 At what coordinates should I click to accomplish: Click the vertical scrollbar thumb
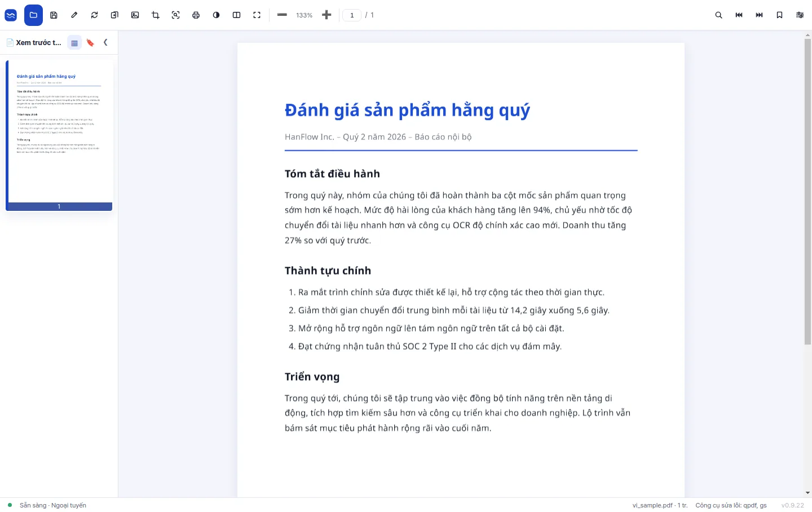click(x=807, y=192)
